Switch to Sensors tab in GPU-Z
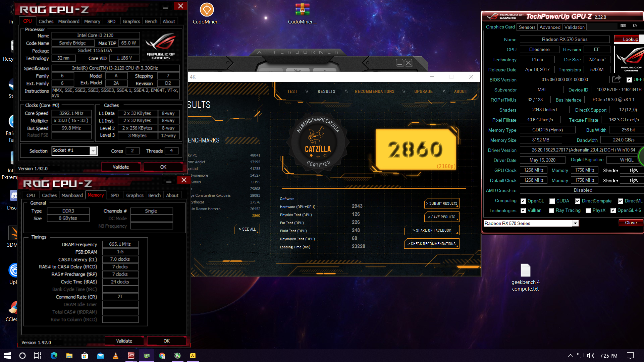 [x=527, y=27]
